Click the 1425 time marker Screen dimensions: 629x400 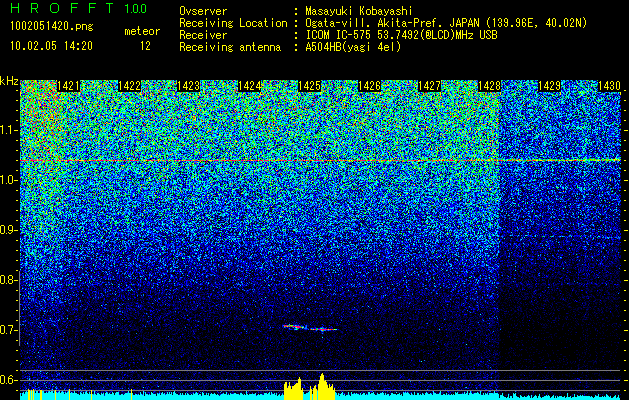click(309, 86)
